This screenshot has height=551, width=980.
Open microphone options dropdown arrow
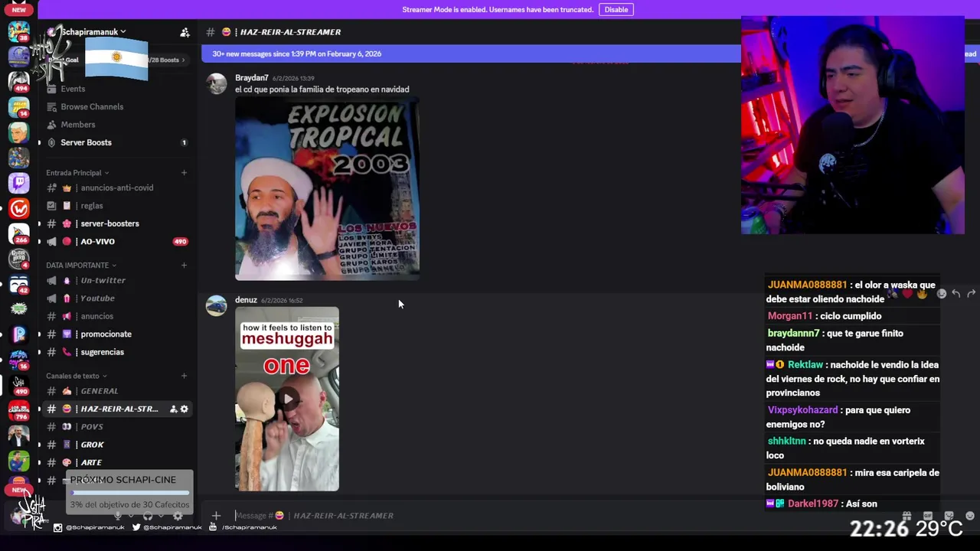click(129, 516)
